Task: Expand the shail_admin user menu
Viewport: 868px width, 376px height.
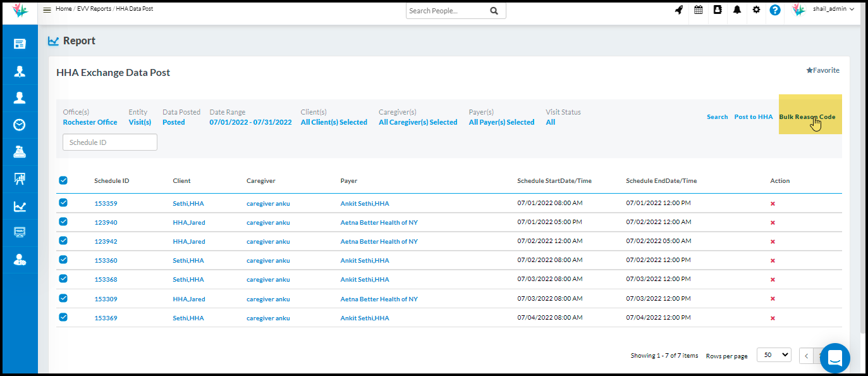Action: point(833,9)
